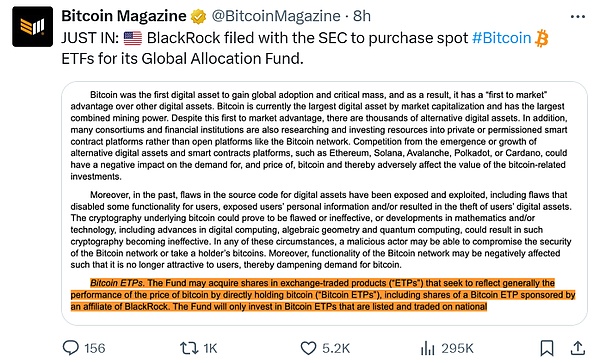Click the 295K views count

457,348
